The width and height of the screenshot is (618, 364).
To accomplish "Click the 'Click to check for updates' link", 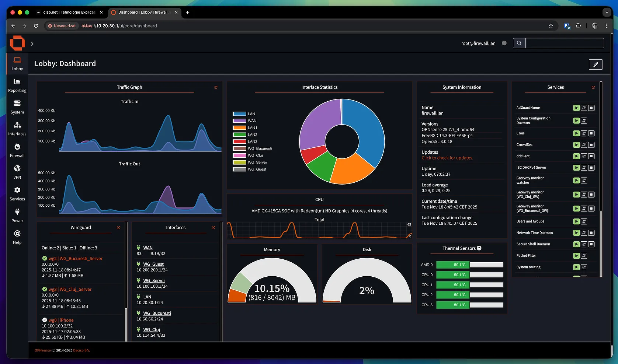I will [447, 158].
